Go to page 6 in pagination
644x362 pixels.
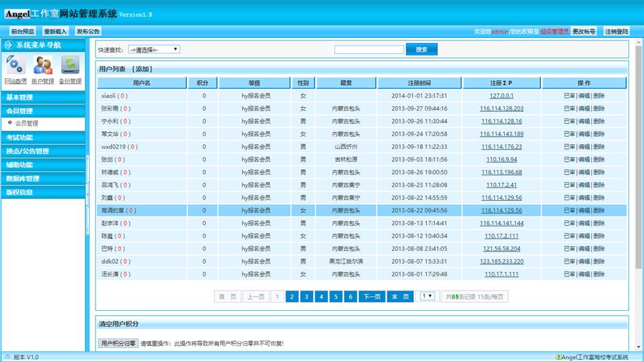coord(350,297)
